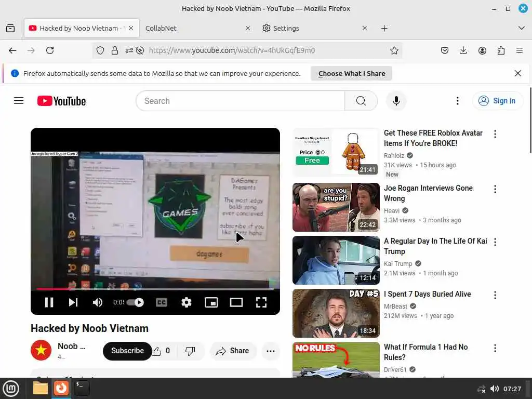Open options for Formula 1 No Rules video
Image resolution: width=532 pixels, height=399 pixels.
495,348
